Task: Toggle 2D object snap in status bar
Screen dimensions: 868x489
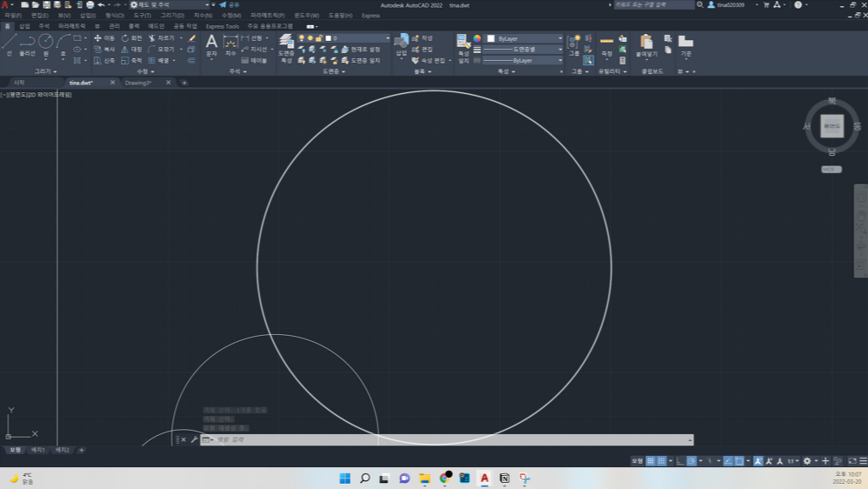Action: [739, 461]
